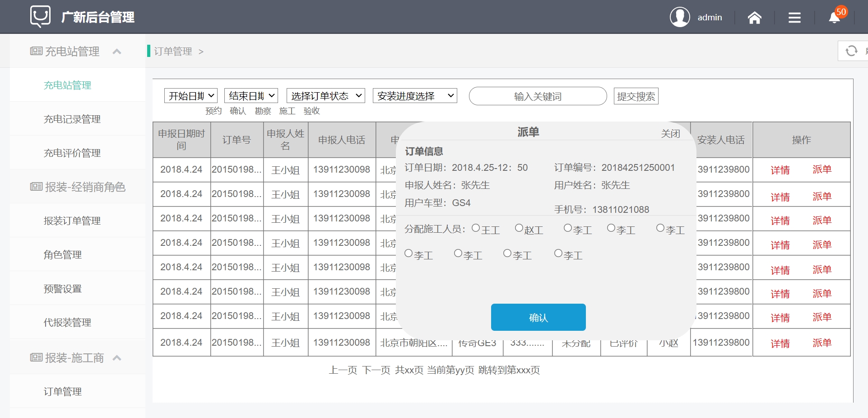
Task: Select 预约 progress option
Action: click(x=214, y=111)
